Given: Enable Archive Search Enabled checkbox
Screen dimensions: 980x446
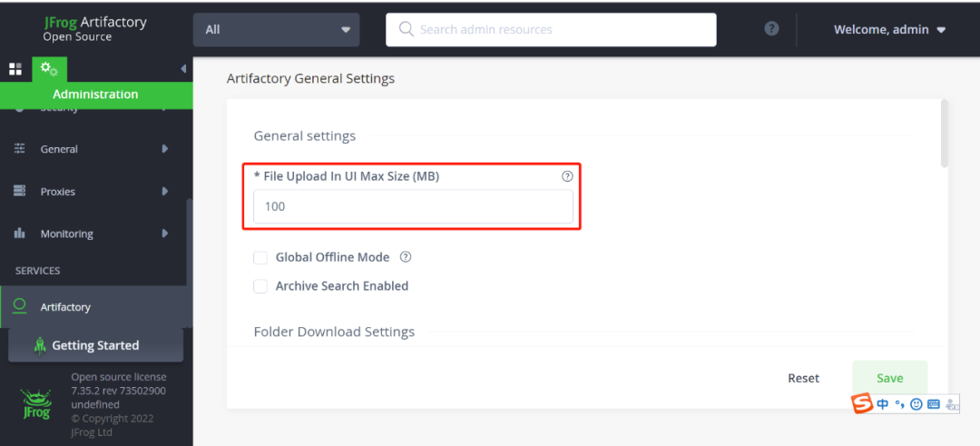Looking at the screenshot, I should tap(260, 286).
